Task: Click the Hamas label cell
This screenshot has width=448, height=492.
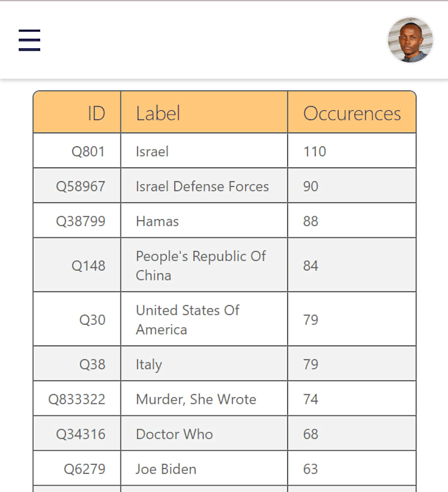Action: point(204,220)
